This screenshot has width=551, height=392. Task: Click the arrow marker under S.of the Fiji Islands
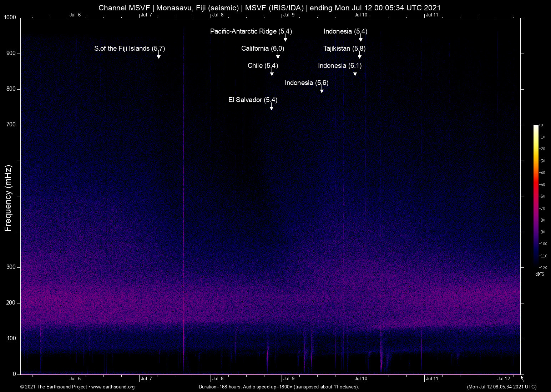tap(159, 55)
